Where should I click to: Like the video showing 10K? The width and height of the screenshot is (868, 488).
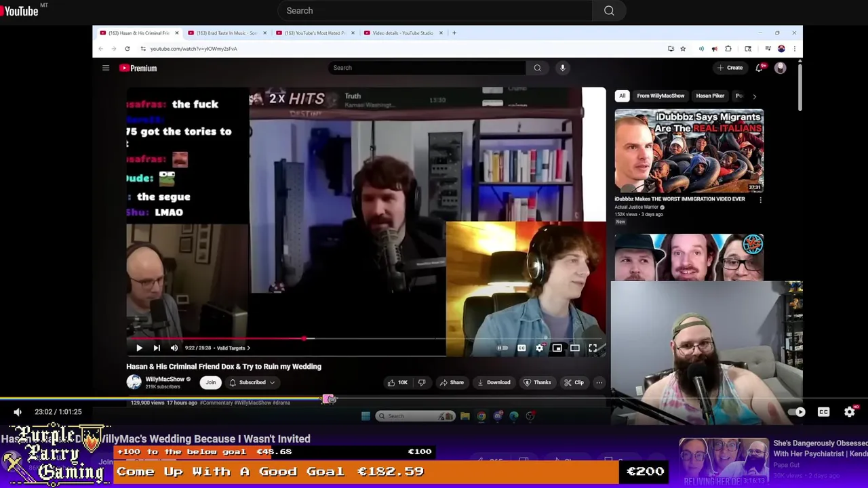397,382
